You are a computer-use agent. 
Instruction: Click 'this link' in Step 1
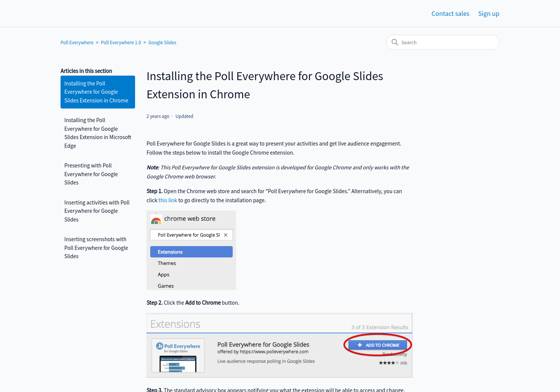tap(168, 200)
